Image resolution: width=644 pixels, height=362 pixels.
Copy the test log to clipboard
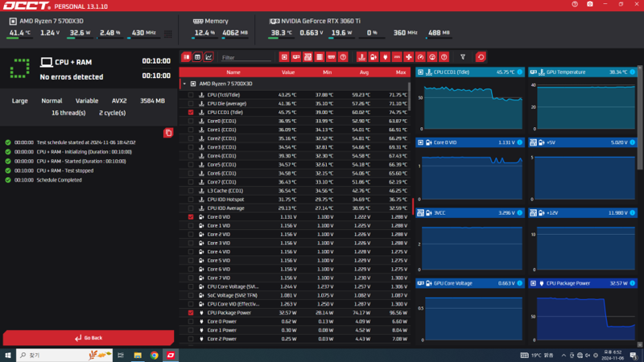(x=168, y=133)
